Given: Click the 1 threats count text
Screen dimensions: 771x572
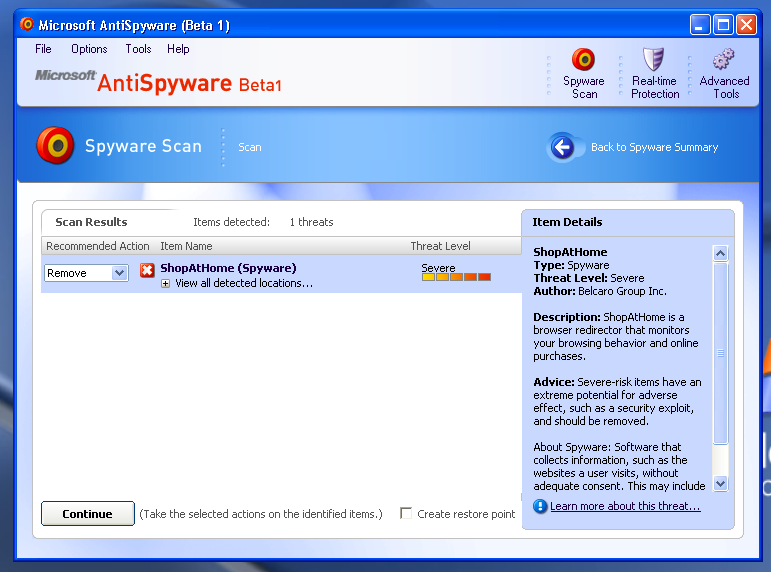Looking at the screenshot, I should tap(311, 222).
